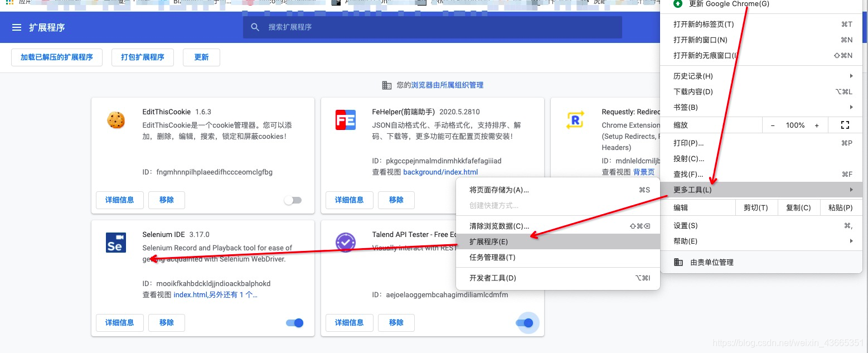Screen dimensions: 868x353
Task: Click the FeHelper FE logo icon
Action: click(x=346, y=120)
